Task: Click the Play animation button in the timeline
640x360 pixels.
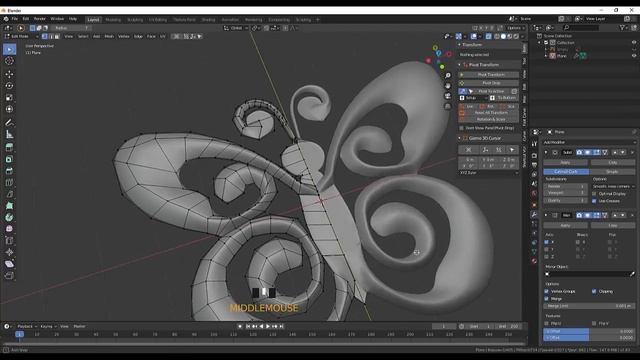Action: 268,326
